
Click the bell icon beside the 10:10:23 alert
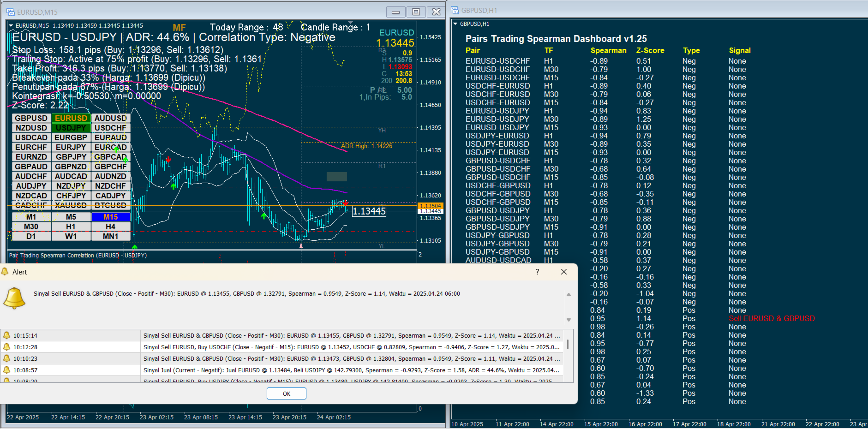7,358
